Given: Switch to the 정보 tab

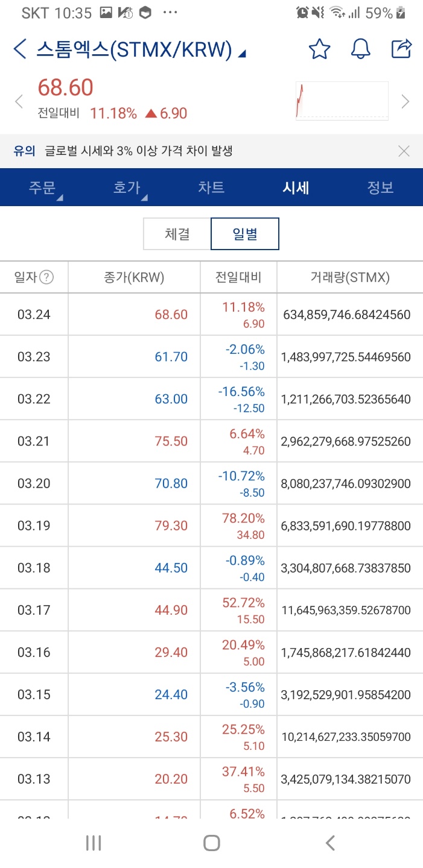Looking at the screenshot, I should pyautogui.click(x=381, y=187).
